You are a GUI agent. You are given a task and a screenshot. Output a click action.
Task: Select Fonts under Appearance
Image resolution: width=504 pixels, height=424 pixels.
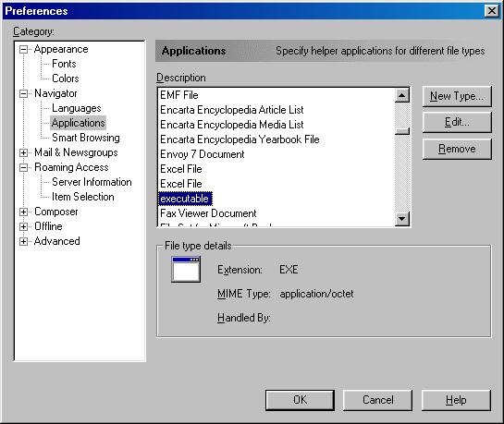coord(64,64)
